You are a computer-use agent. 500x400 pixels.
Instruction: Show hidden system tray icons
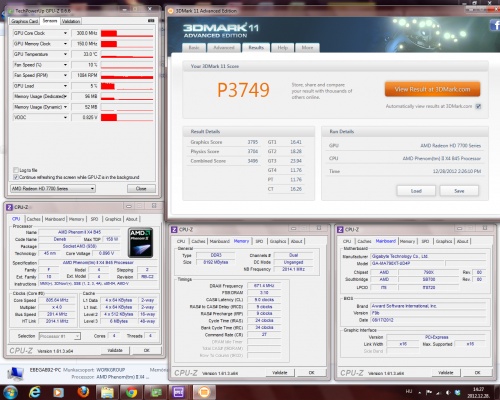coord(420,392)
